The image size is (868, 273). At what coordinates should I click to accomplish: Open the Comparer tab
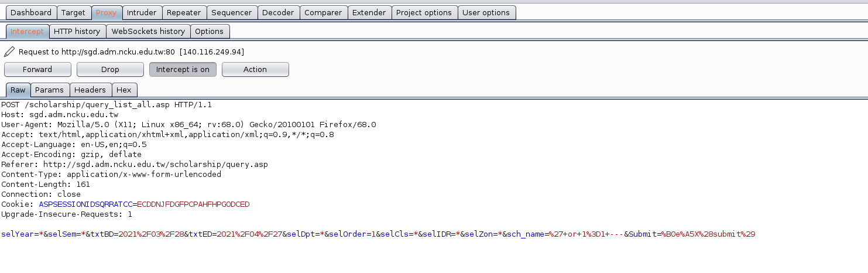point(323,12)
